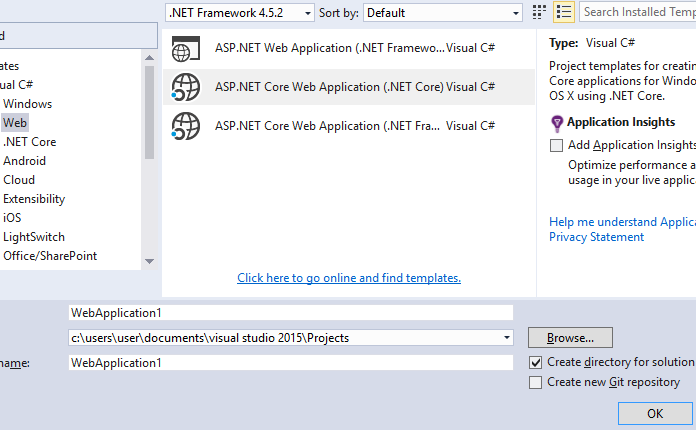This screenshot has width=696, height=430.
Task: Open the Privacy Statement link
Action: (596, 237)
